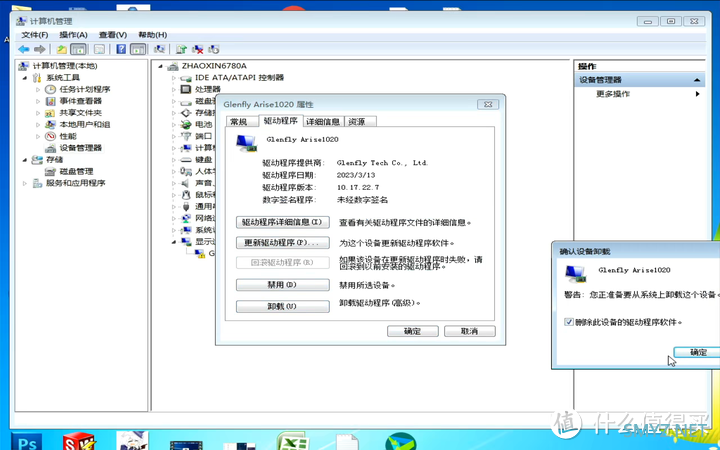Select 计算机管理(本地) root node
Image resolution: width=720 pixels, height=450 pixels.
click(65, 66)
